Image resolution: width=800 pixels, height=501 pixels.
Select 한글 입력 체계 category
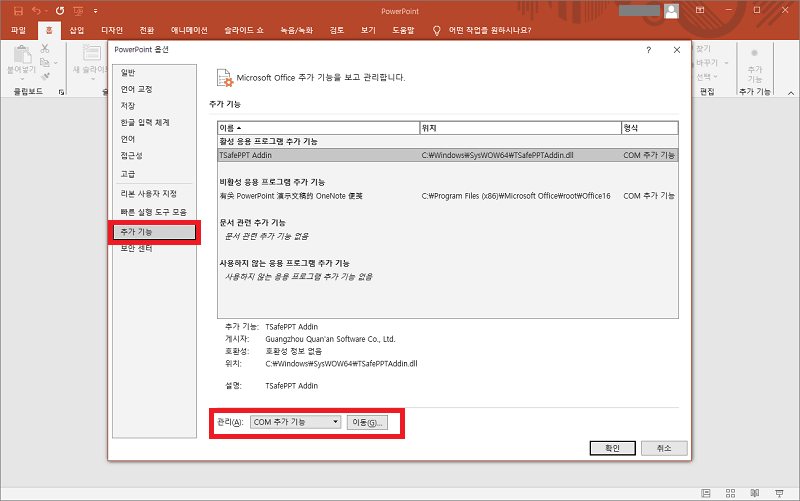click(x=154, y=122)
